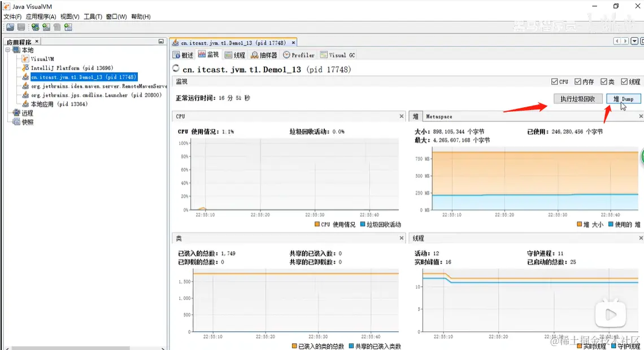
Task: Click the last toolbar icon with green plus
Action: (68, 27)
